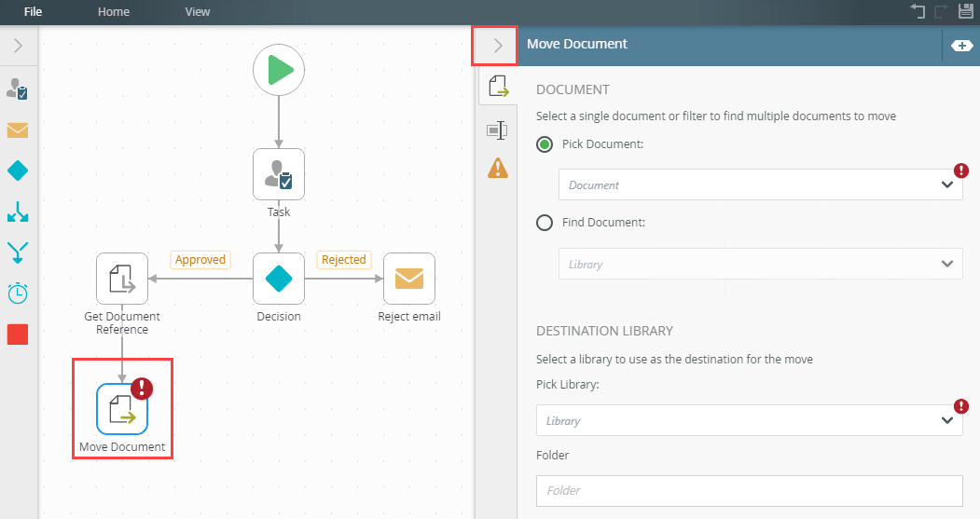This screenshot has width=980, height=519.
Task: Pick the Decision diamond icon in toolbox
Action: 18,171
